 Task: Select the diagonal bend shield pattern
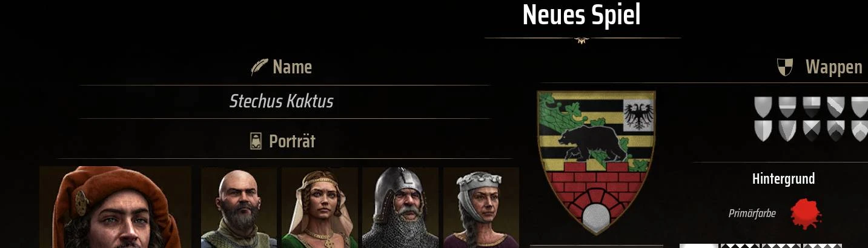click(x=836, y=107)
